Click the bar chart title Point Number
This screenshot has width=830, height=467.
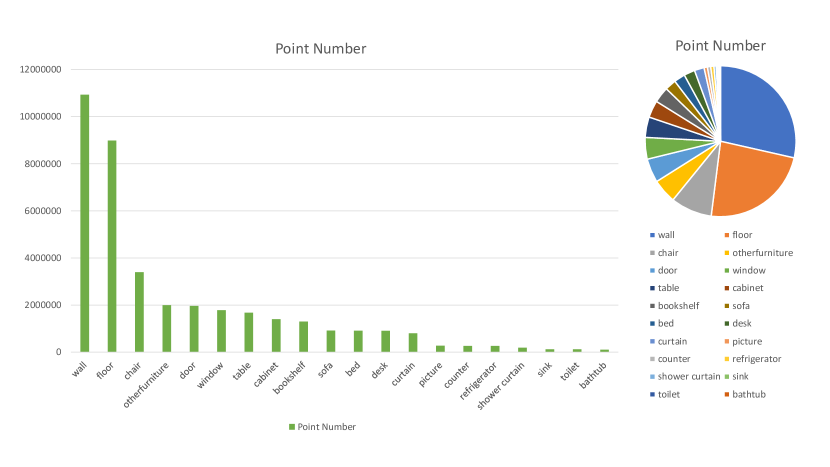coord(320,49)
